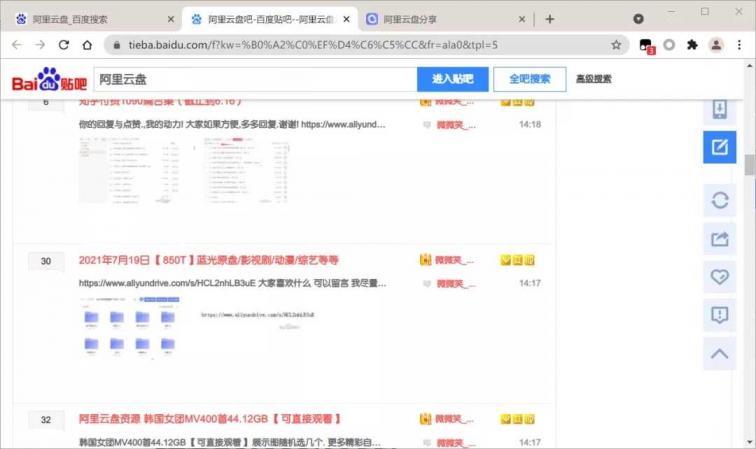This screenshot has height=449, width=756.
Task: Open the extension with red badge
Action: (x=646, y=46)
